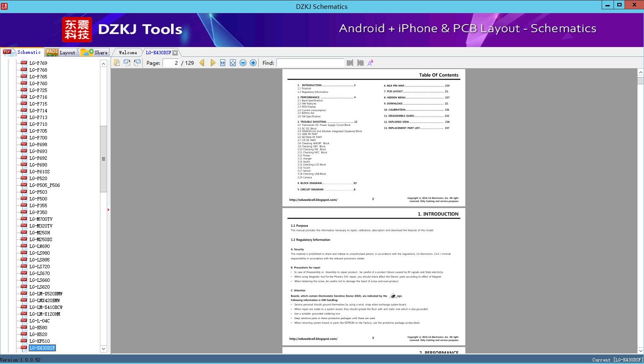Select LG-M250DS in the list

click(41, 239)
